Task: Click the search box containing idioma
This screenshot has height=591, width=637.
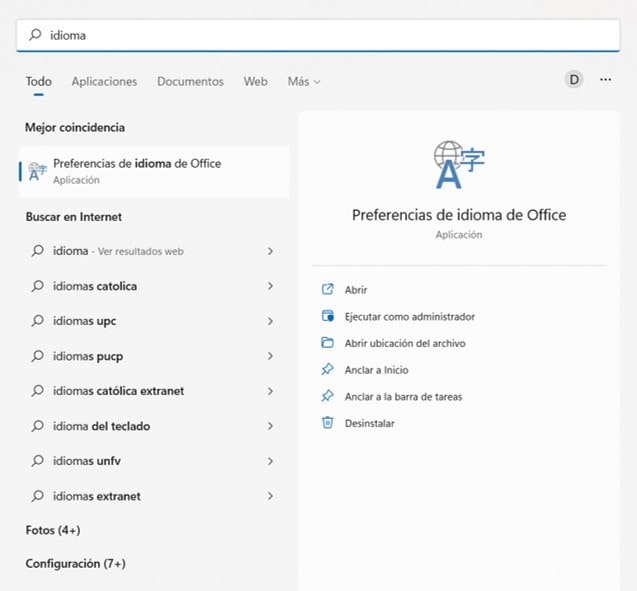Action: 318,35
